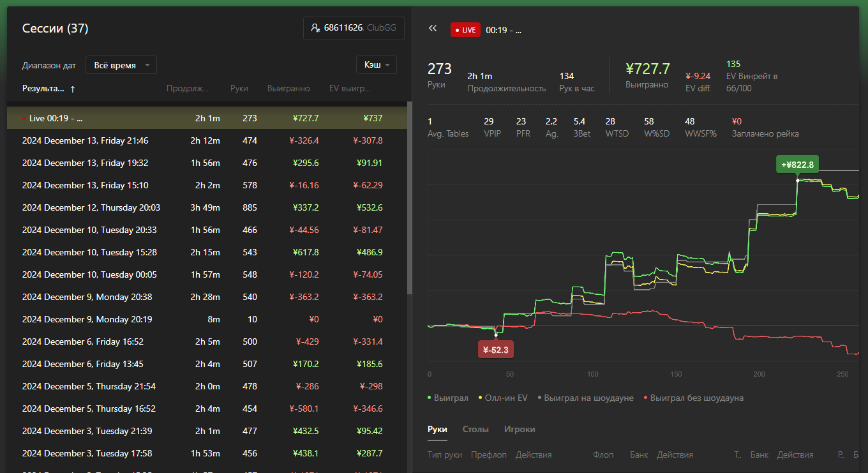Click the user icon beside 68611626
This screenshot has width=868, height=473.
[x=315, y=28]
